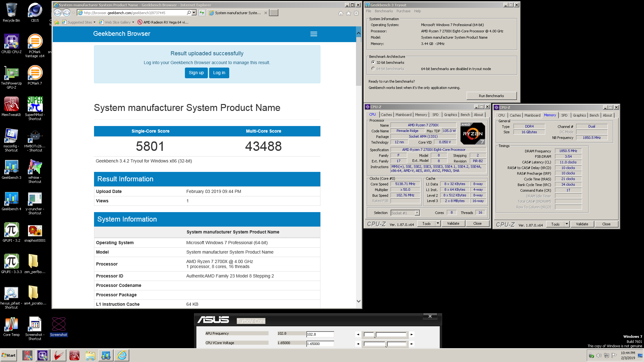Open the CPU-Z Socket #1 selection dropdown
Viewport: 644px width, 362px height.
click(x=417, y=213)
